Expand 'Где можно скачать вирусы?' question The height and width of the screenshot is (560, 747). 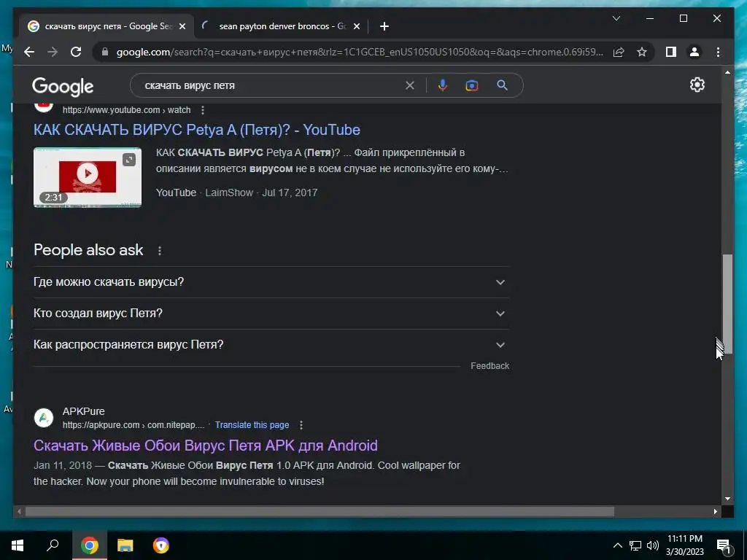coord(271,282)
